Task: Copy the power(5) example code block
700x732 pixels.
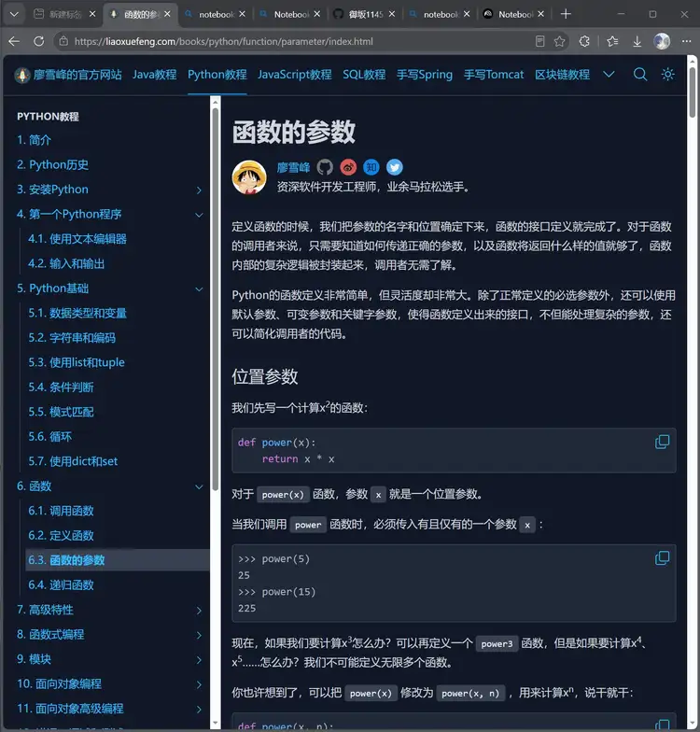Action: click(663, 558)
